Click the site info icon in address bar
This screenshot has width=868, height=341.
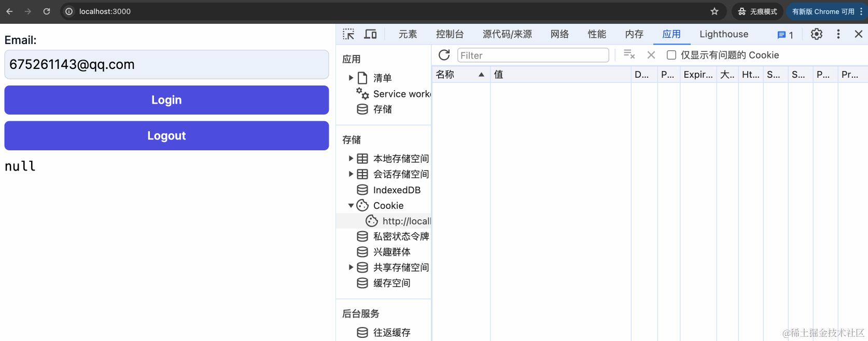point(69,11)
